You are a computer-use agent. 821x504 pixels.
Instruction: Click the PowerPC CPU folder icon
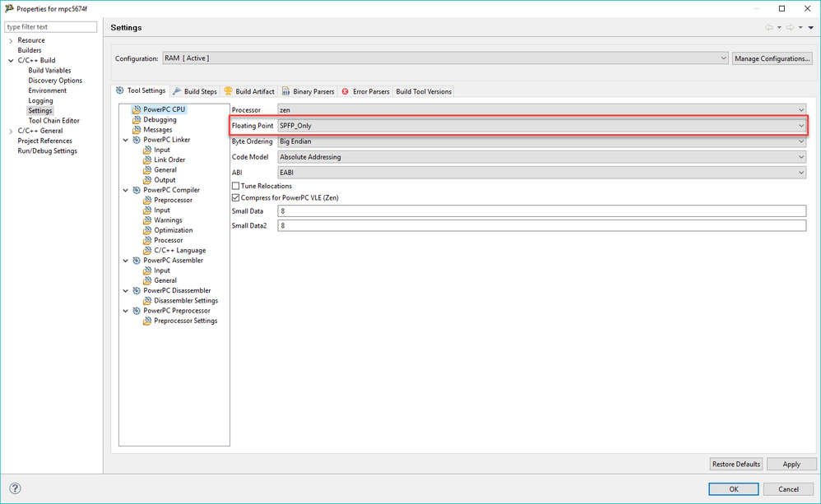click(137, 110)
